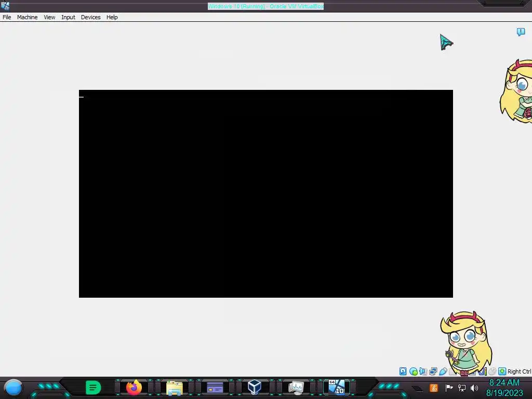Screen dimensions: 532x399
Task: Open the Help menu
Action: click(x=112, y=17)
